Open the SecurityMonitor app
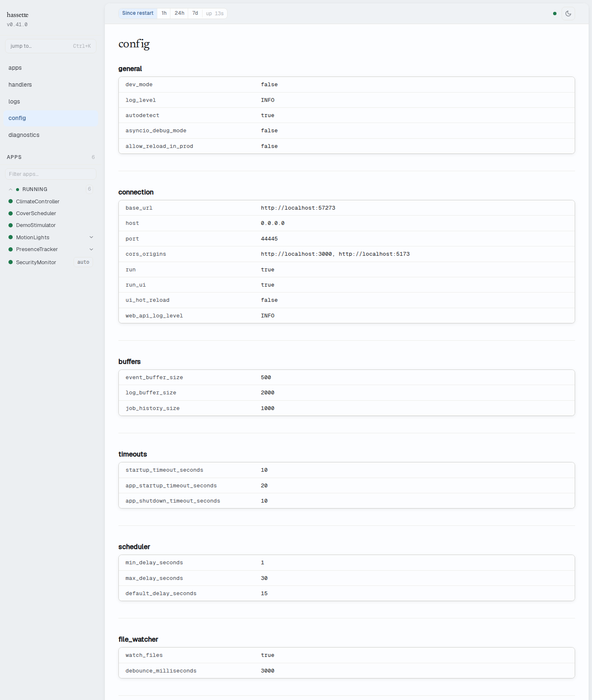The image size is (592, 700). point(36,262)
